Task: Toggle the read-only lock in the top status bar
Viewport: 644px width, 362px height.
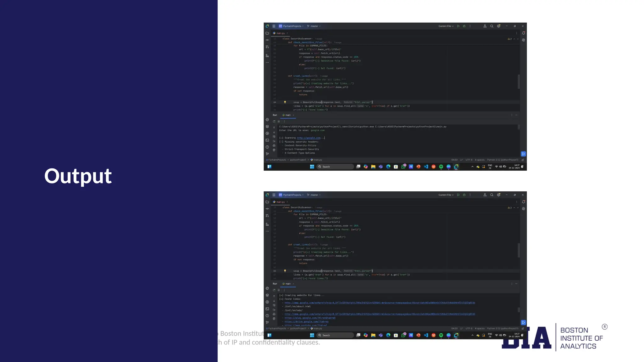Action: pos(523,160)
